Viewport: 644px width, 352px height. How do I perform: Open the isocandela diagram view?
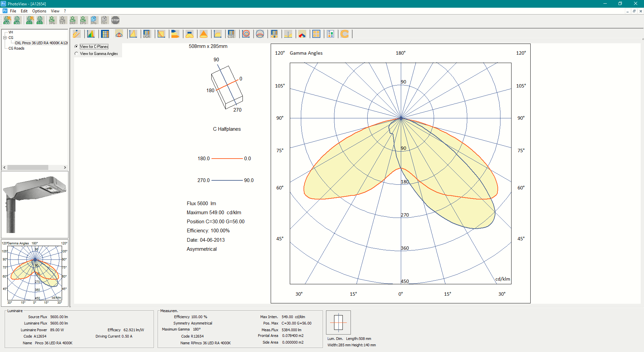tap(246, 34)
